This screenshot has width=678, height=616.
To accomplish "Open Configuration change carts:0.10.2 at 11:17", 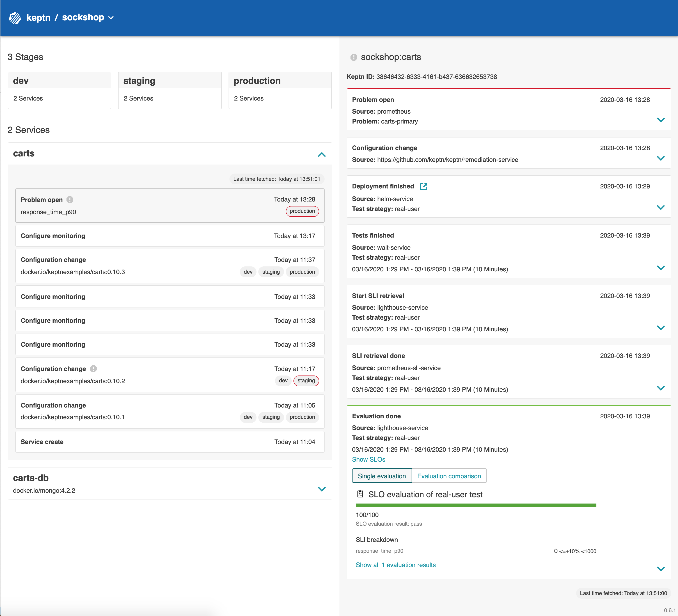I will 170,375.
